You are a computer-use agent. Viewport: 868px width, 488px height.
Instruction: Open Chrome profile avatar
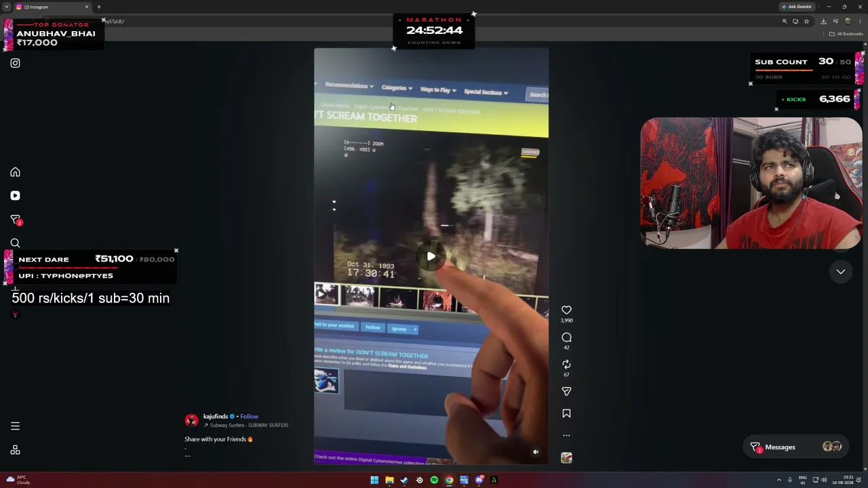point(848,21)
